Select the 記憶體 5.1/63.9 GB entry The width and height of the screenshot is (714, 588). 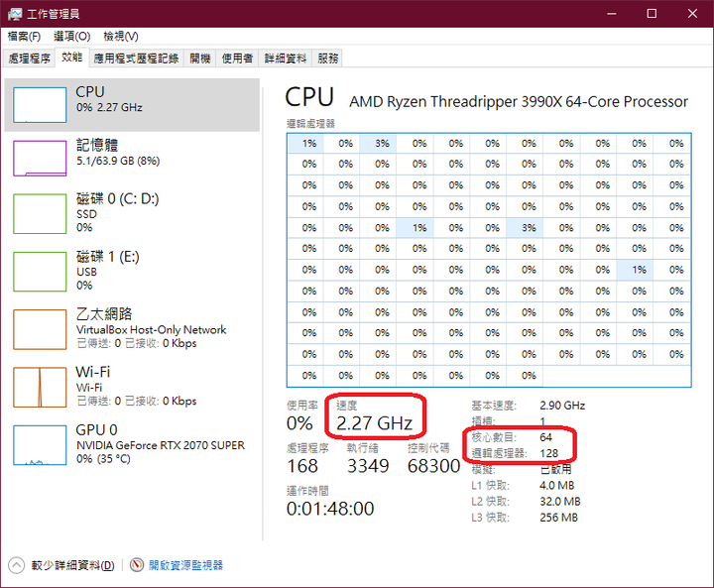[132, 158]
